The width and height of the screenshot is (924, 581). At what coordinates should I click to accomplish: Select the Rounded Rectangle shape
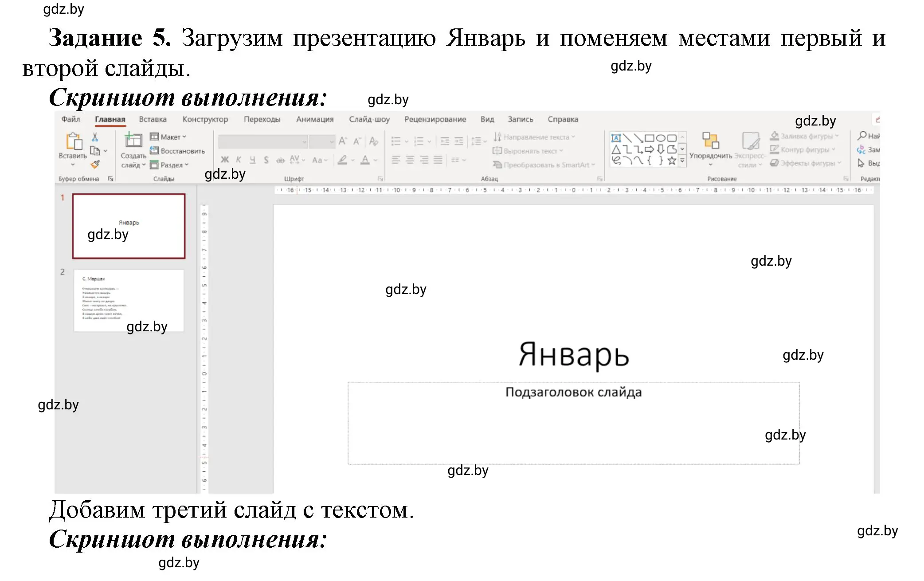[672, 138]
